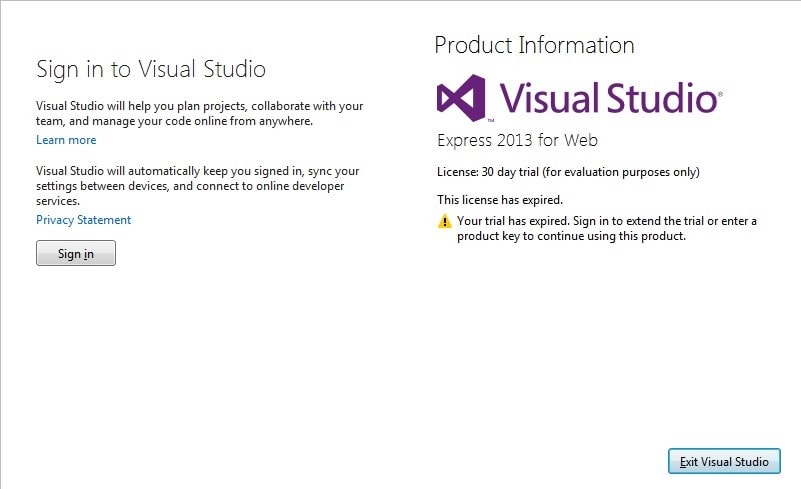The width and height of the screenshot is (801, 489).
Task: Click the "Sign in to Visual Studio" heading
Action: pos(151,69)
